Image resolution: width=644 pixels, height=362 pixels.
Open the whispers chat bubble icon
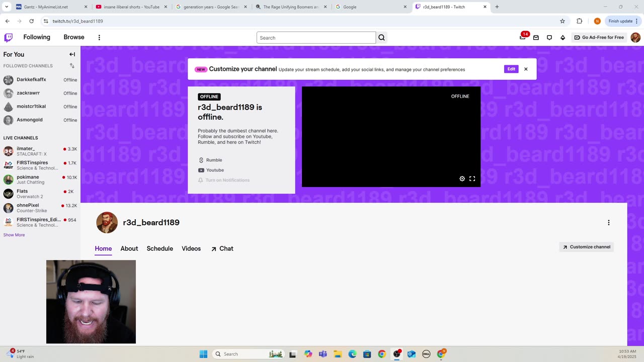click(x=549, y=37)
